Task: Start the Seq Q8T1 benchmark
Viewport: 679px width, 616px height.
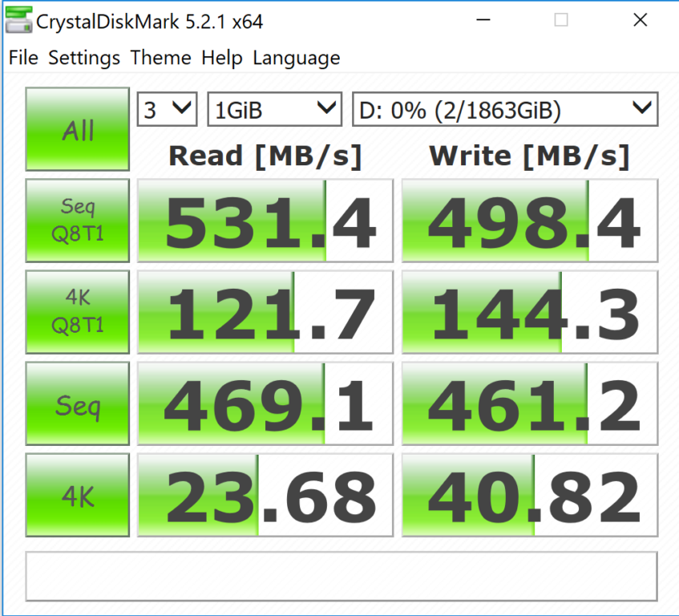Action: [78, 221]
